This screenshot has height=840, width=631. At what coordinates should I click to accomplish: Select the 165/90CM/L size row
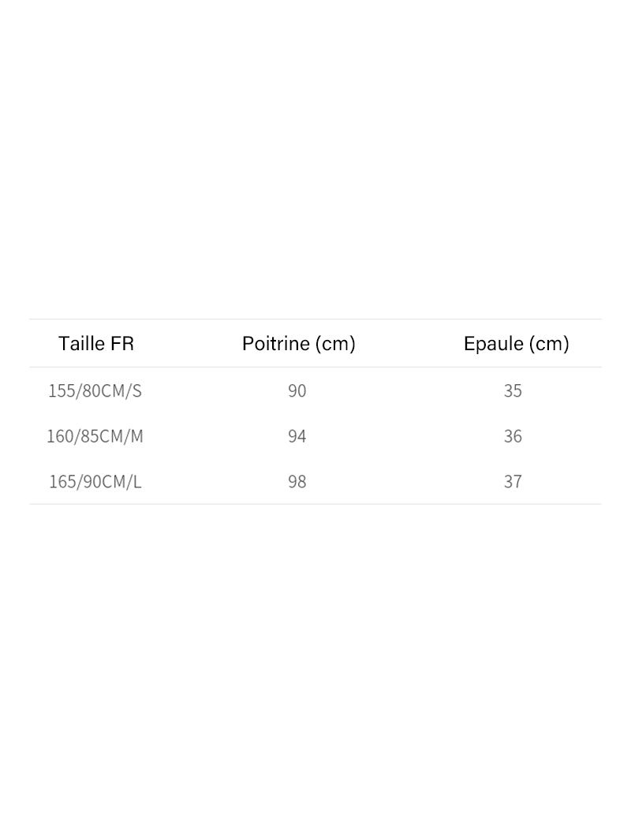(315, 482)
